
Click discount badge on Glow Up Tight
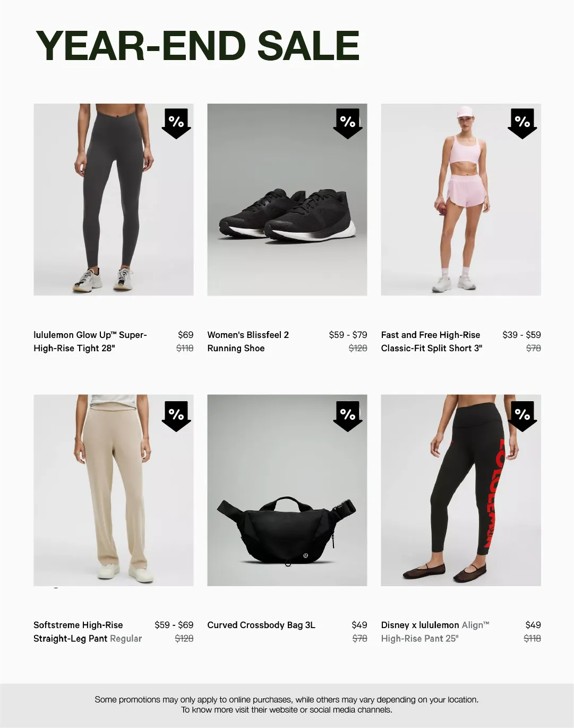(x=176, y=123)
